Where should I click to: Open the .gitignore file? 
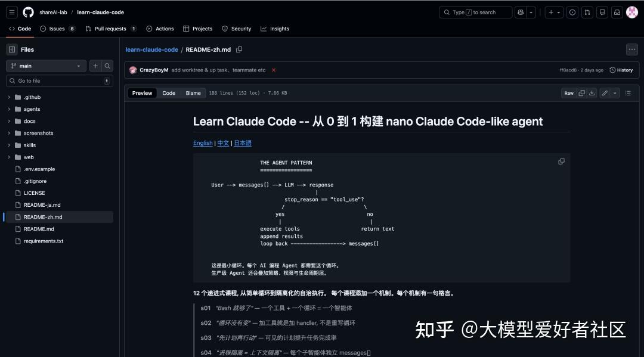[35, 181]
